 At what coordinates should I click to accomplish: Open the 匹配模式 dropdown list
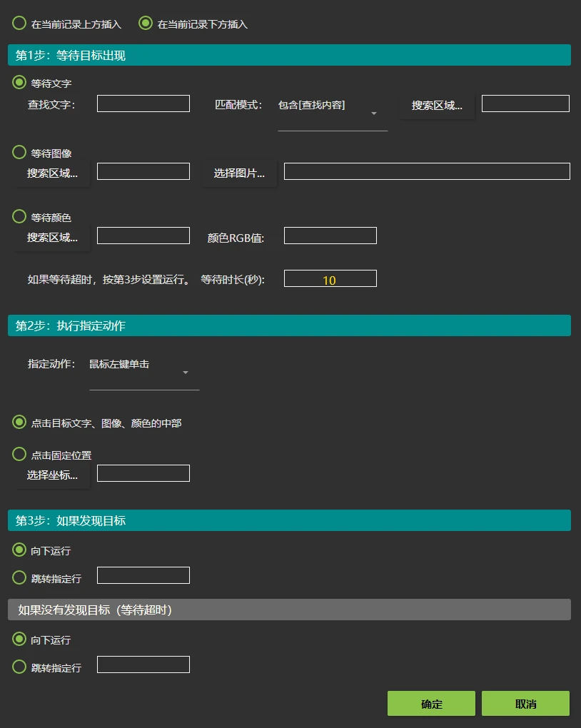(333, 113)
